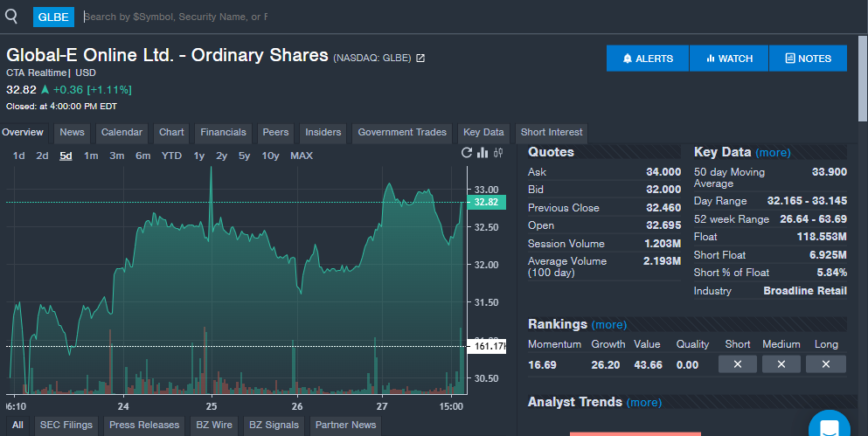The width and height of the screenshot is (868, 436).
Task: Click the Ask value 34.000
Action: [x=663, y=172]
